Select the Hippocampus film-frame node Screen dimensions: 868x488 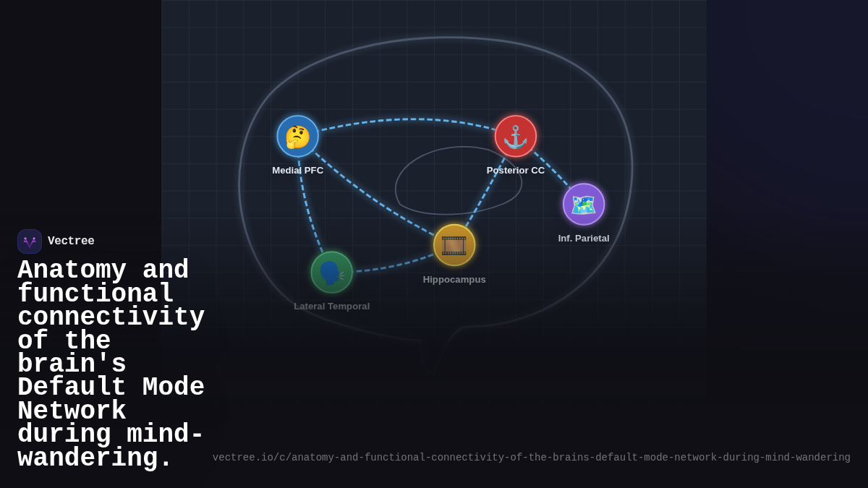point(454,245)
